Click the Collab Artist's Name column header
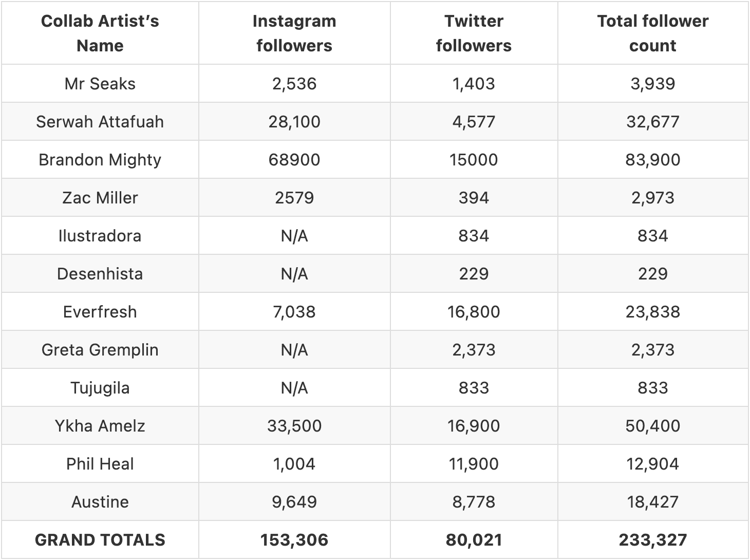Screen dimensions: 750x560 point(100,33)
